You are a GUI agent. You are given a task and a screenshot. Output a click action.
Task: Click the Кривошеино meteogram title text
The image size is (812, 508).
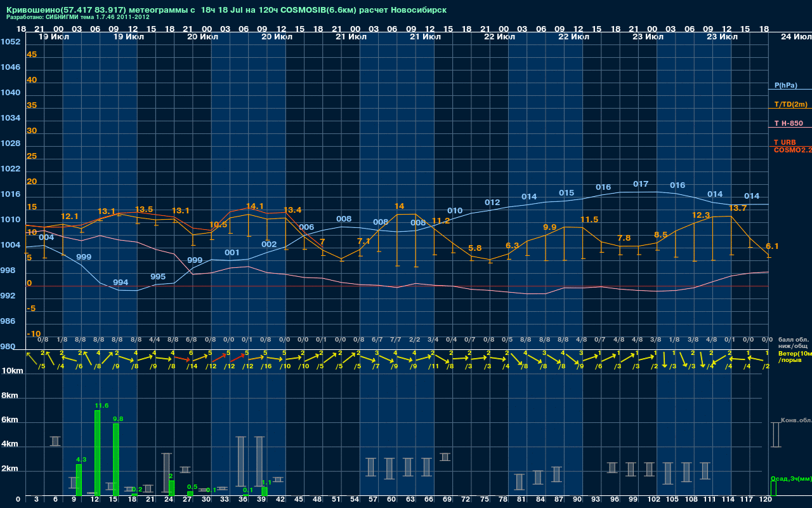click(226, 10)
